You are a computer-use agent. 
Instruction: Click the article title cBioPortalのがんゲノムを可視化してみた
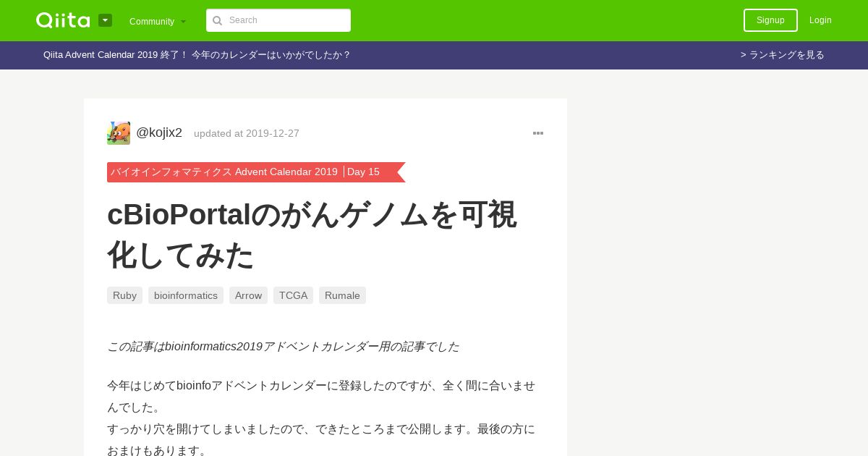(x=312, y=235)
